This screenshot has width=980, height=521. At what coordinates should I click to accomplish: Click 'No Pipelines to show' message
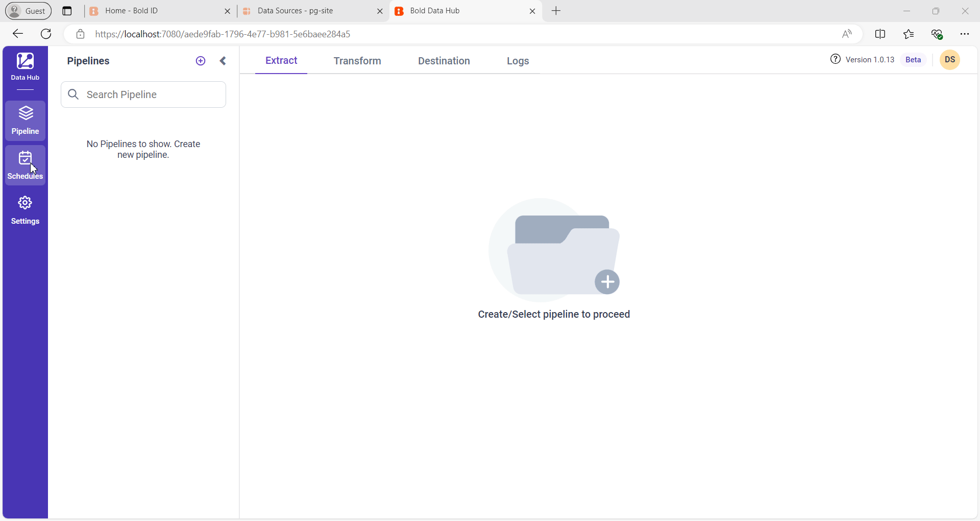point(143,149)
